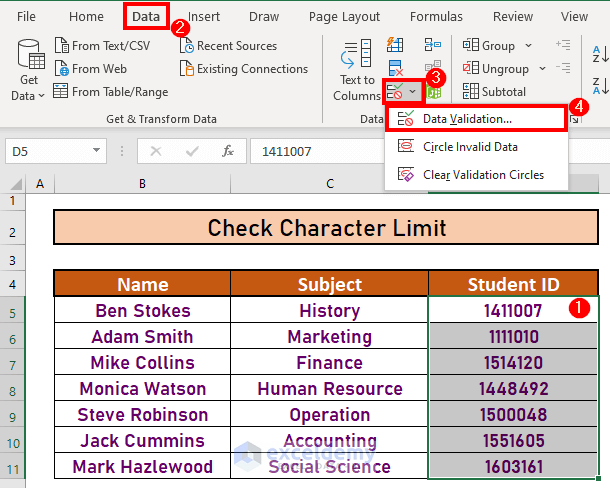Select column A header
Screen dimensions: 610x488
(x=40, y=184)
